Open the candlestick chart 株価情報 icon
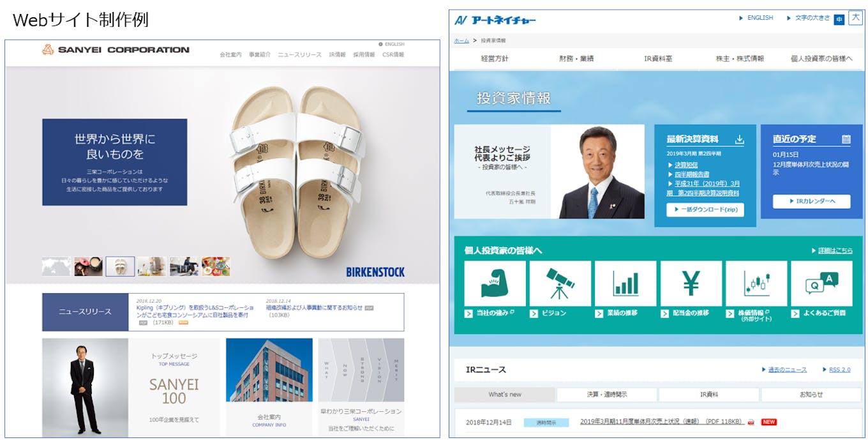Screen dimensions: 868x440 756,284
